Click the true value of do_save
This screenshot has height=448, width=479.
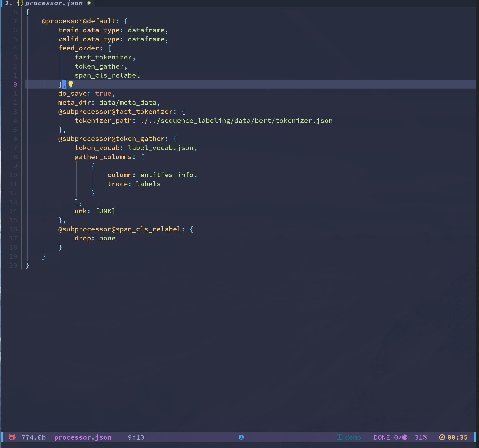(x=103, y=94)
